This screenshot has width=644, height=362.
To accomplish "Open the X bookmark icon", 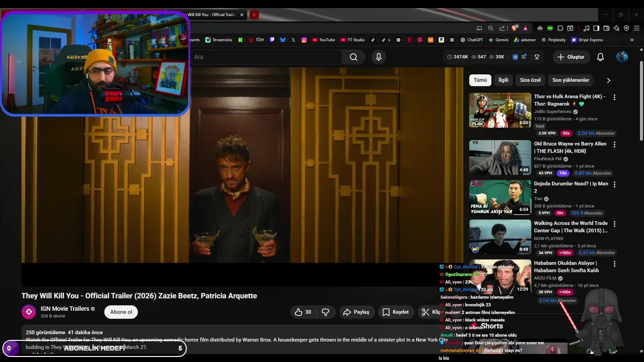I will (293, 40).
